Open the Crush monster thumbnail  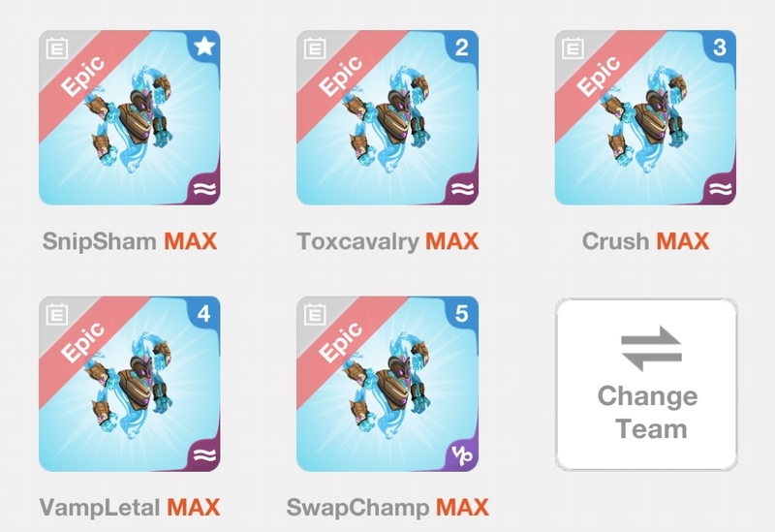(x=645, y=117)
